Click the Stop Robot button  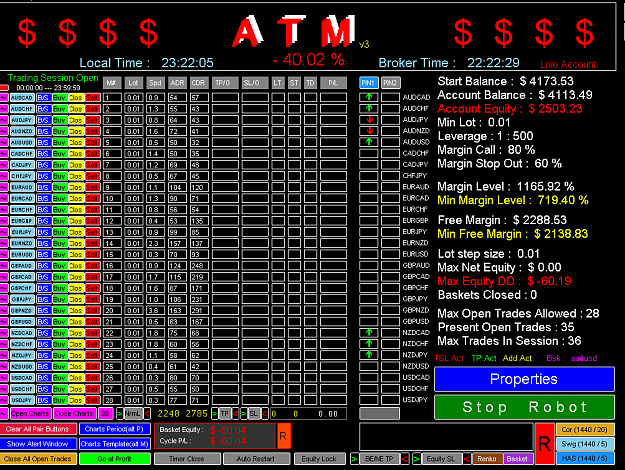524,407
